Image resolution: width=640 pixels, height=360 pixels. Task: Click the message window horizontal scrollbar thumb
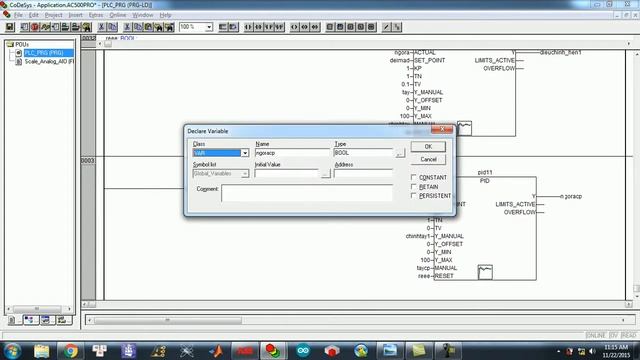(x=168, y=320)
